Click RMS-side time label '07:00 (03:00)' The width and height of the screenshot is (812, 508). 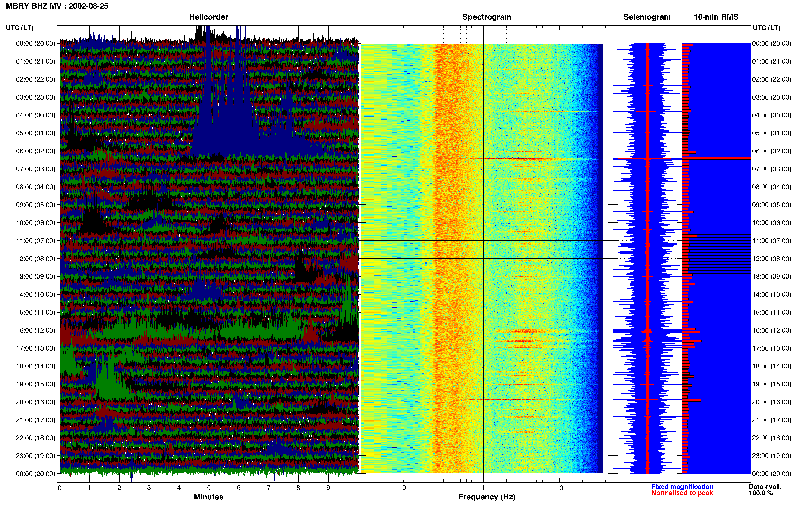click(772, 169)
